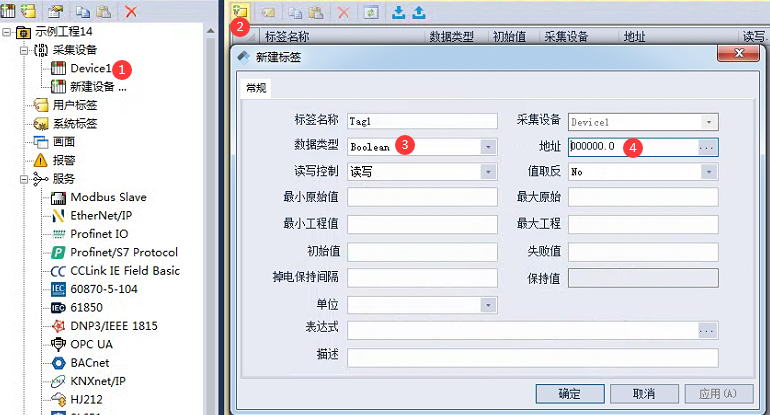Open the 采集设备 Device1 dropdown
The image size is (770, 415).
tap(709, 122)
